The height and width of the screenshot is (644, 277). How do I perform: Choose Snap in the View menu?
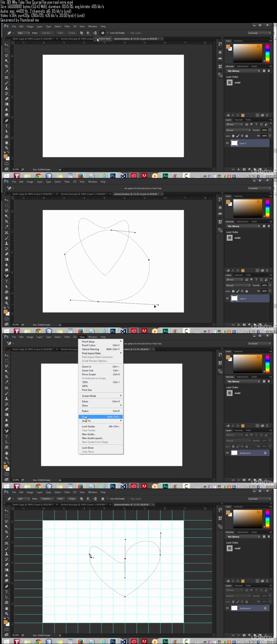(x=101, y=417)
